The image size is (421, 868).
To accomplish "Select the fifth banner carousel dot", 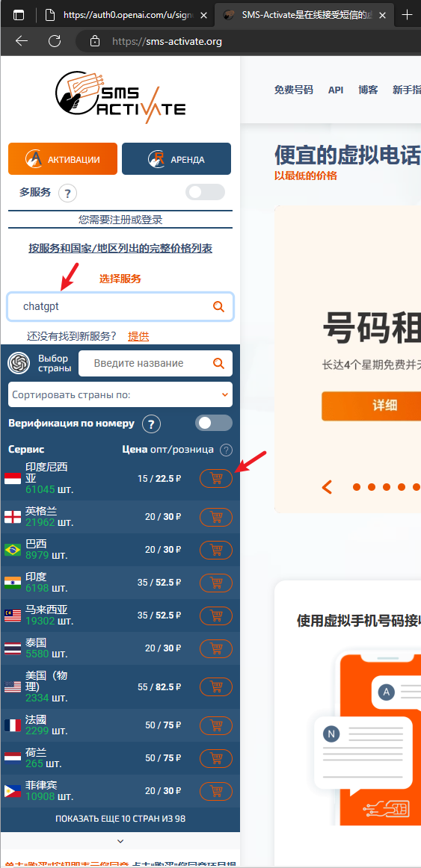I will click(x=417, y=487).
